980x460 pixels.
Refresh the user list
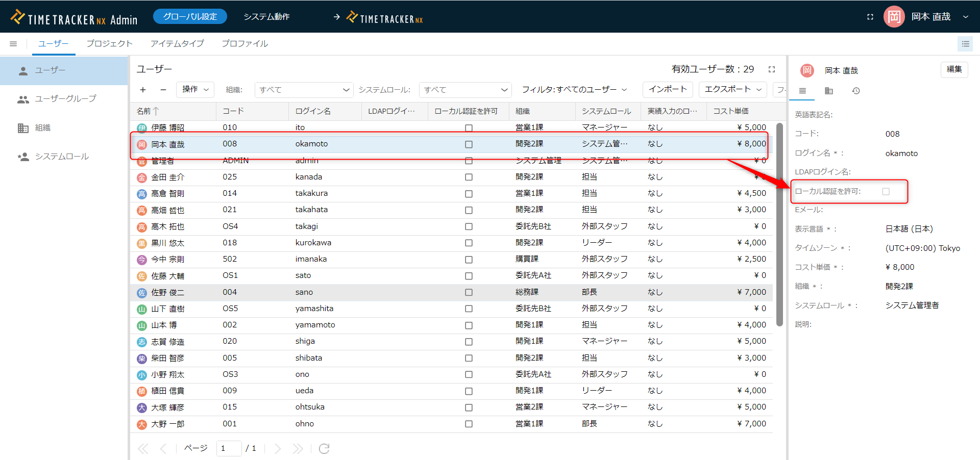point(324,448)
